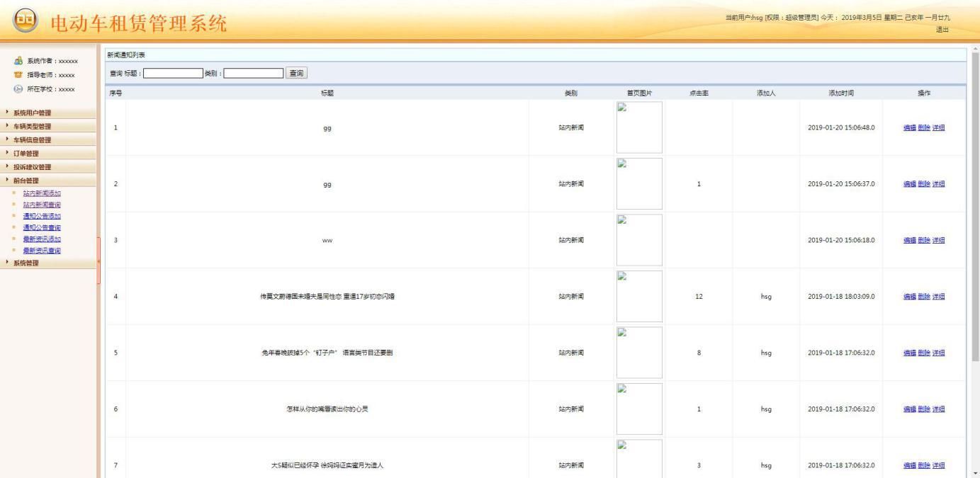Click the 标题 search input field
Viewport: 980px width, 478px height.
173,73
